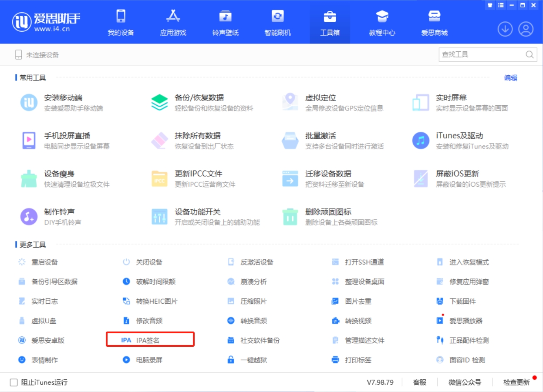Viewport: 543px width, 392px height.
Task: Click 微信公众号 in status bar
Action: [465, 382]
